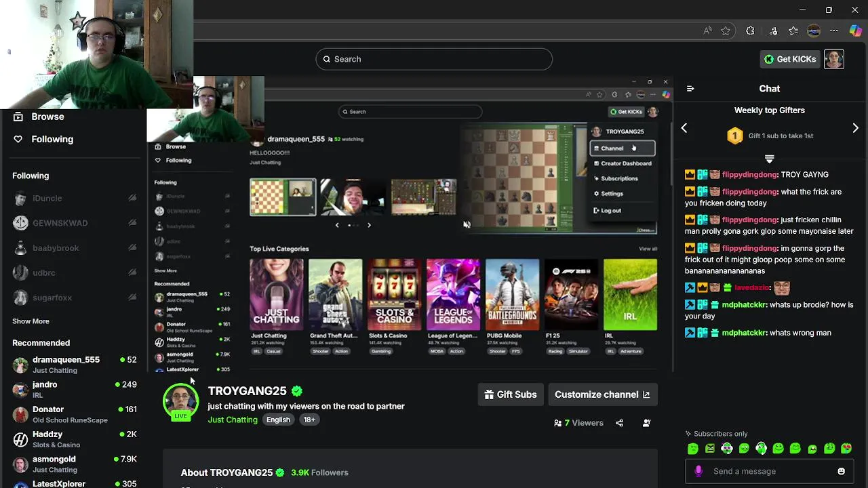Image resolution: width=868 pixels, height=488 pixels.
Task: Open jandro recommended IRL channel
Action: coord(75,389)
